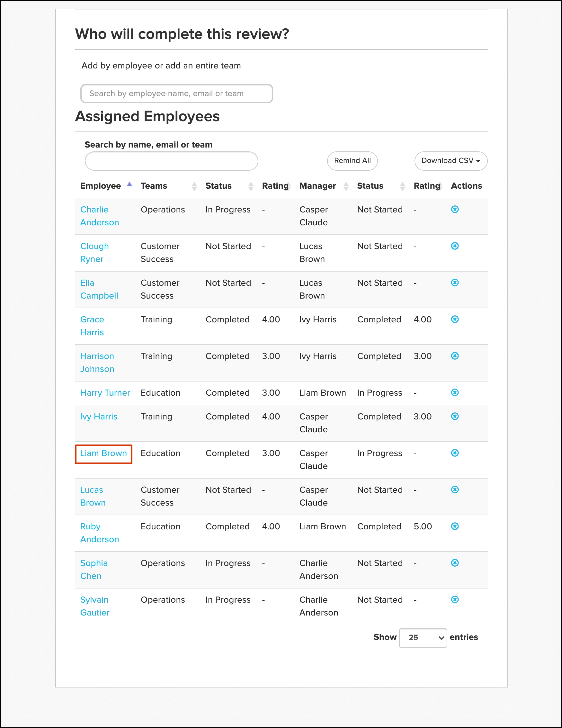
Task: Focus the add employee or team search field
Action: click(x=177, y=94)
